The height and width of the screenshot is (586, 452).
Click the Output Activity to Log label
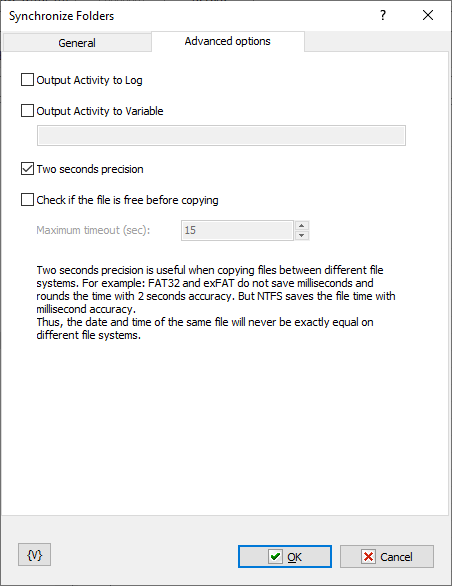point(89,80)
